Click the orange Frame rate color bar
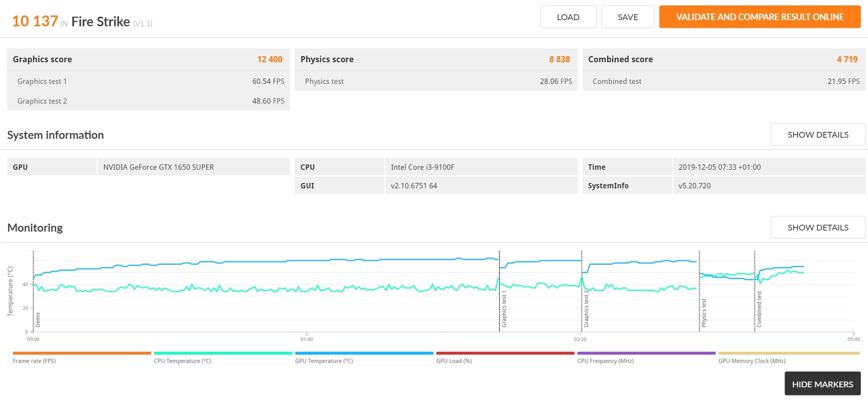The height and width of the screenshot is (403, 868). [82, 353]
